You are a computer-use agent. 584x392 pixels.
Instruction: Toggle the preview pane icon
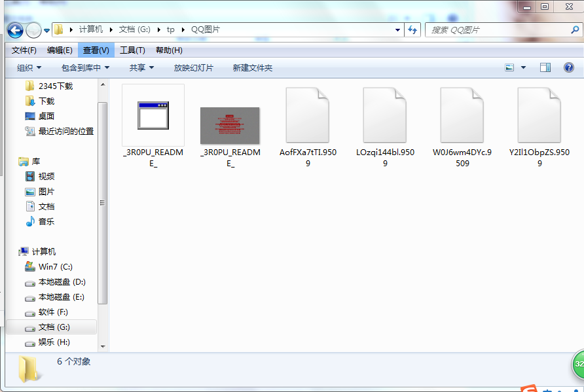pyautogui.click(x=545, y=67)
